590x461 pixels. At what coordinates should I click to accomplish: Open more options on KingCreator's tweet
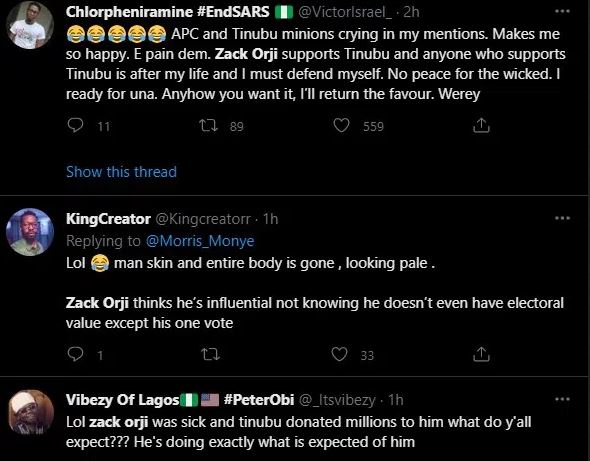point(563,218)
